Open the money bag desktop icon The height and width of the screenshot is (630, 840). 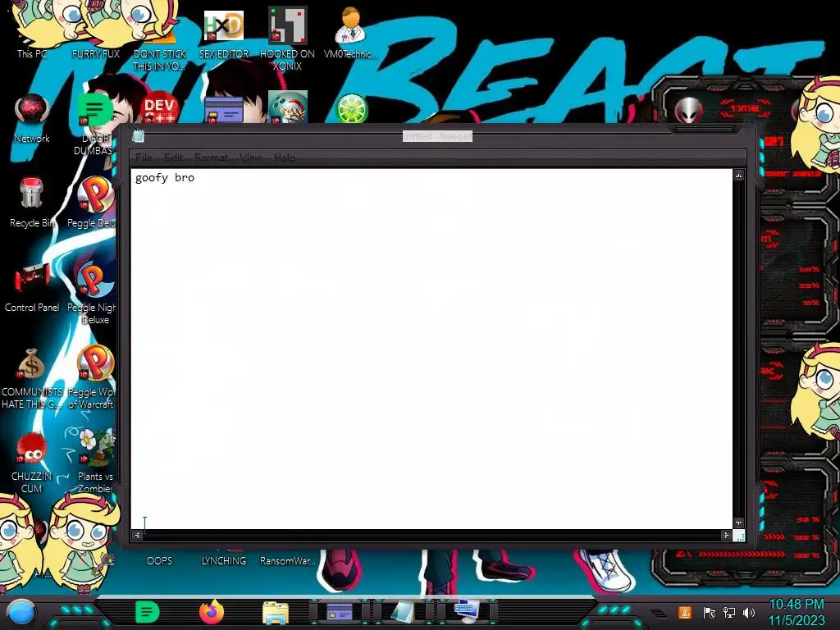(x=31, y=363)
